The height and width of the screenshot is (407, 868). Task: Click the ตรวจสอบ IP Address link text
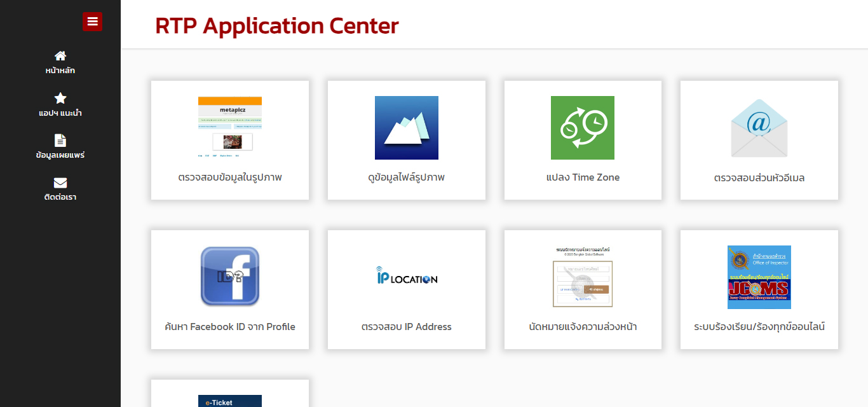point(407,327)
